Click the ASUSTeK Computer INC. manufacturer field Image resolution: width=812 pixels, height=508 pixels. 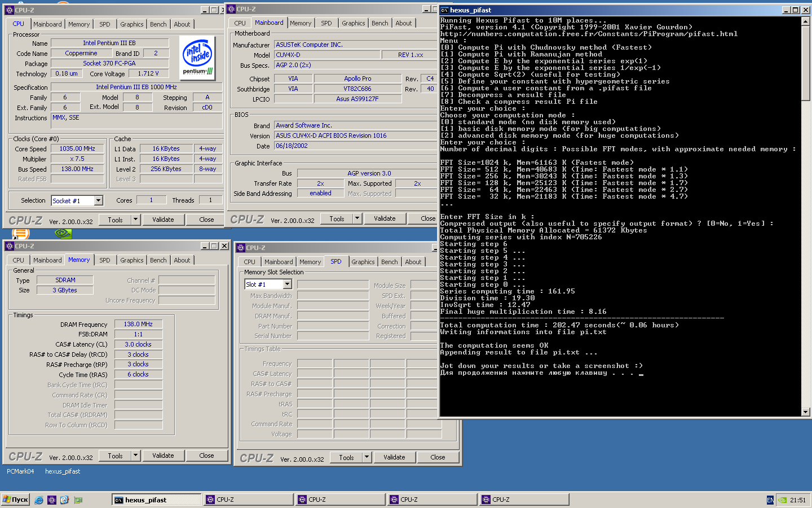[x=355, y=45]
